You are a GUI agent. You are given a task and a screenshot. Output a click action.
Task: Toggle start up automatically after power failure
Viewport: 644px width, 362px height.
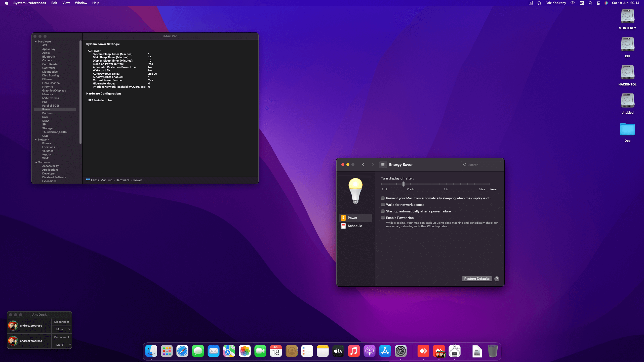click(x=383, y=211)
